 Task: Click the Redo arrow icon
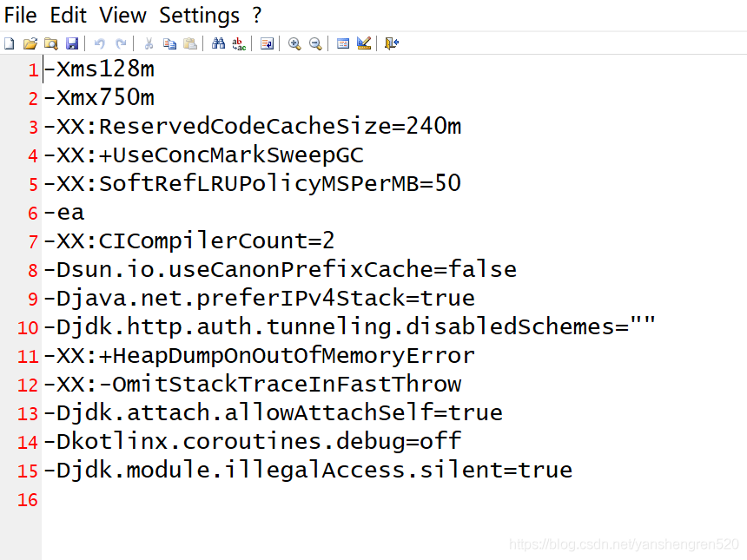[121, 43]
